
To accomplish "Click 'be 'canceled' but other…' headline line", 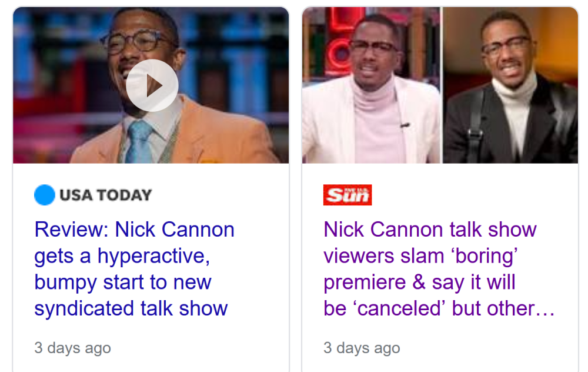I will [439, 308].
